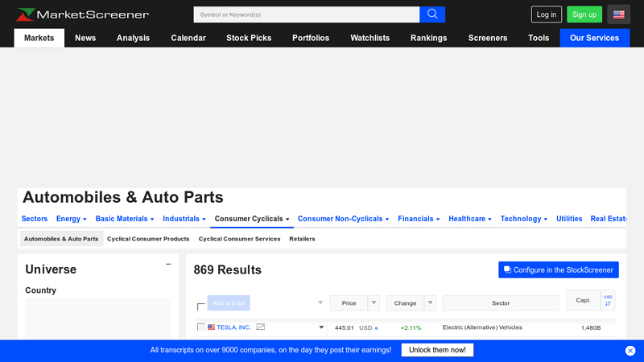This screenshot has width=644, height=362.
Task: Click Tesla's 445.01 price value
Action: click(345, 327)
